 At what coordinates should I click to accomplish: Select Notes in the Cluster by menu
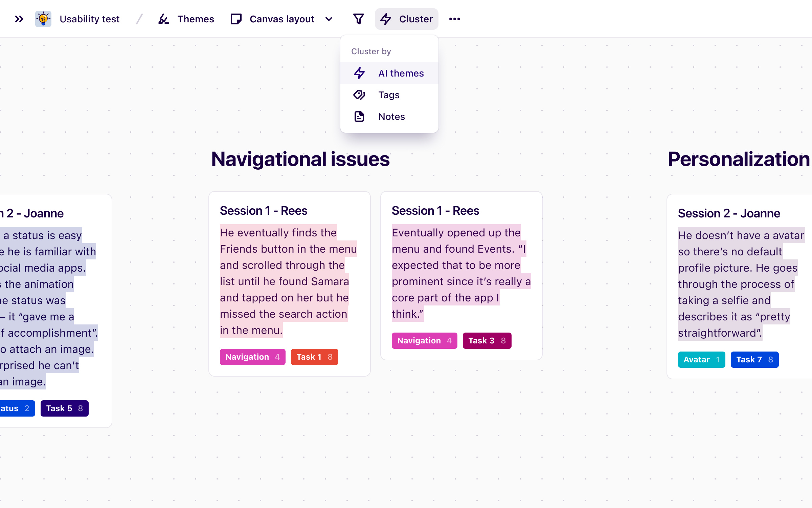click(x=391, y=117)
